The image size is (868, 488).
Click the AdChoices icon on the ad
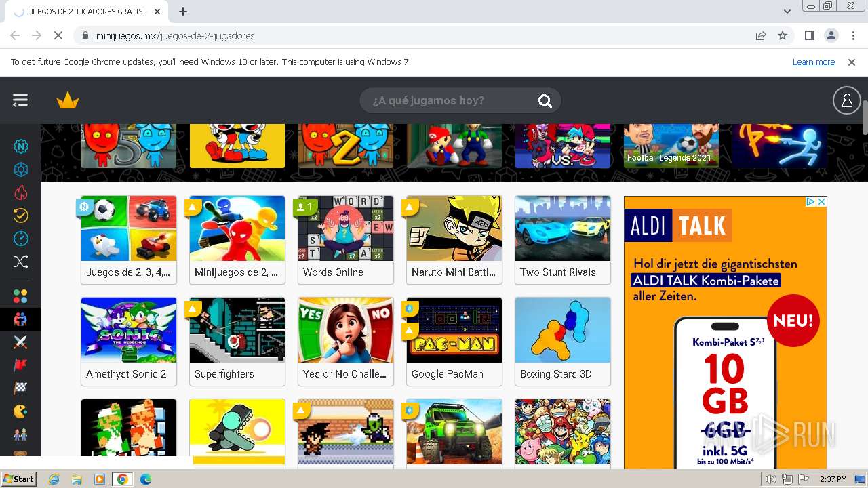pyautogui.click(x=810, y=202)
